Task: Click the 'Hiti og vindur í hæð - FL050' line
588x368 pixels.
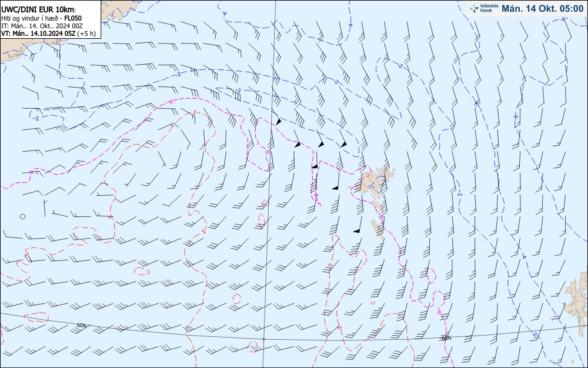Action: [x=41, y=18]
